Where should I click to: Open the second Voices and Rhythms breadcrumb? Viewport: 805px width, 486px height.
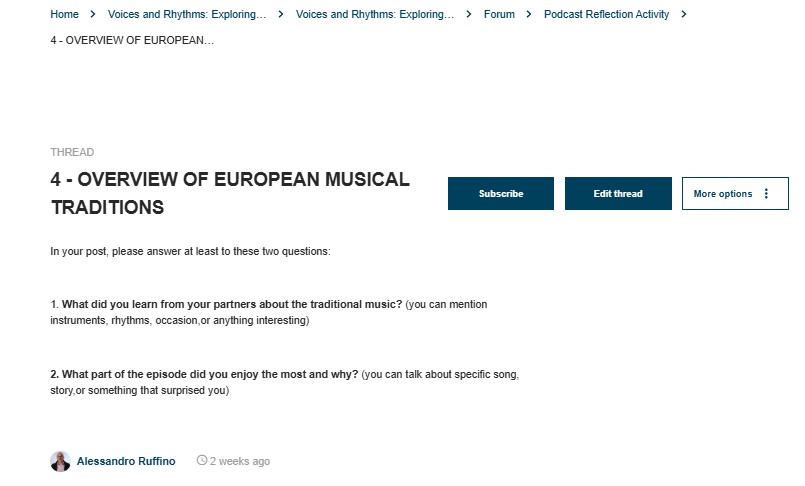click(x=375, y=14)
